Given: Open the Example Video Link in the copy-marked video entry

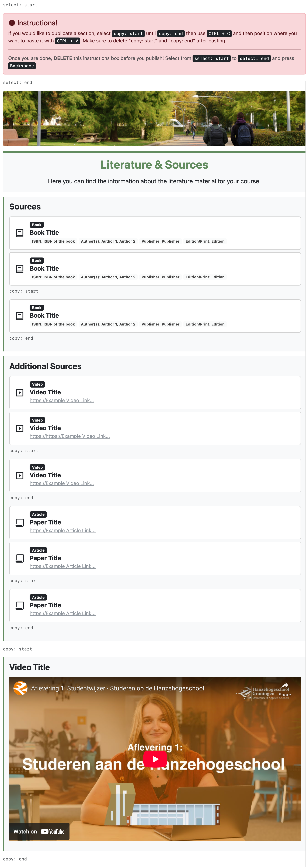Looking at the screenshot, I should (x=62, y=483).
